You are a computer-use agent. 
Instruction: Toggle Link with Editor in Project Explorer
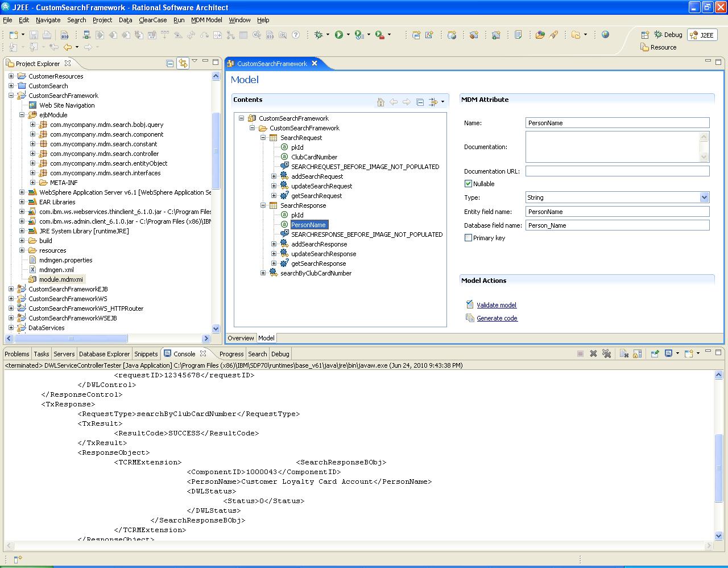183,64
